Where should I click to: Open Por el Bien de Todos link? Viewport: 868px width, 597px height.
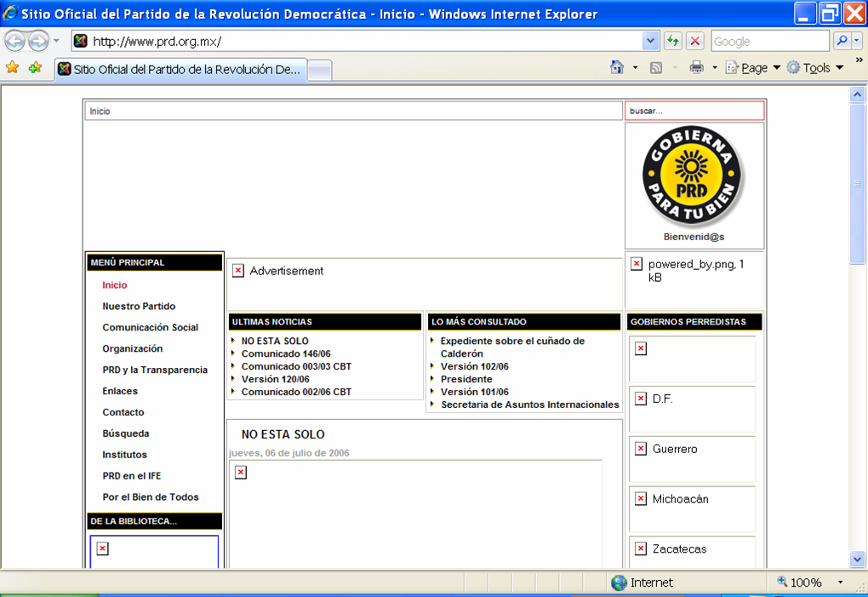(x=151, y=497)
